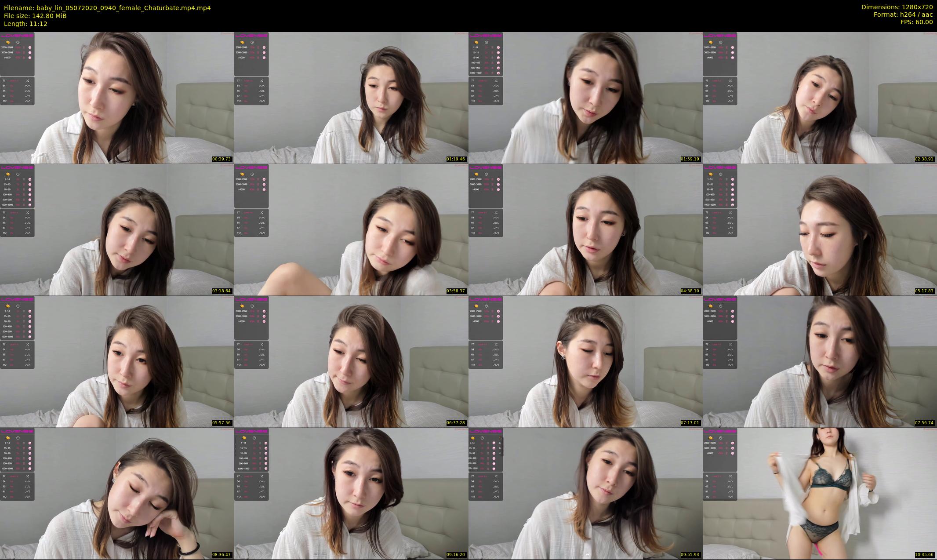Click the ramp pattern icon in the 02:38.91 frame

click(730, 96)
